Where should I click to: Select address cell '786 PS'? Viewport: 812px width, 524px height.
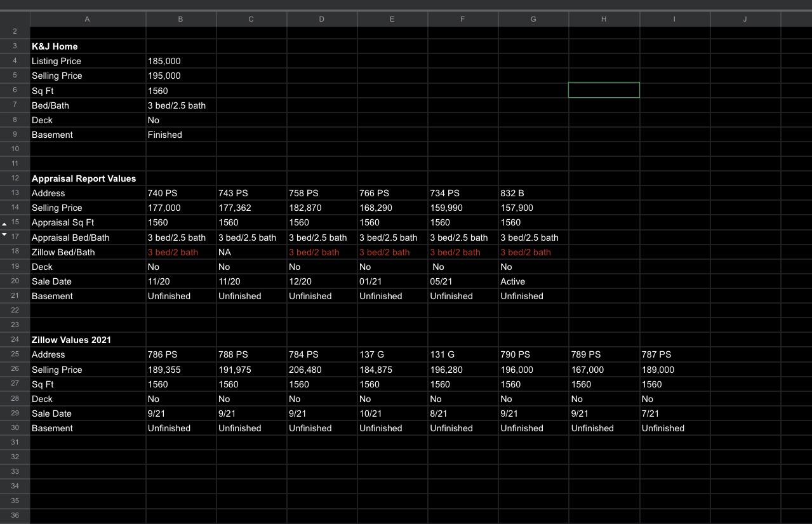click(181, 354)
